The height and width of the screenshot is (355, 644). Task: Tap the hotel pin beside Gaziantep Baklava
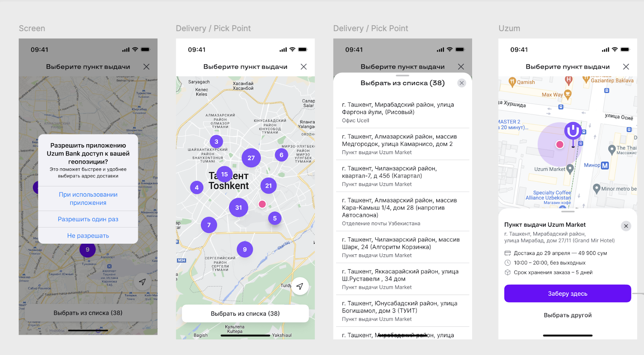[x=568, y=80]
